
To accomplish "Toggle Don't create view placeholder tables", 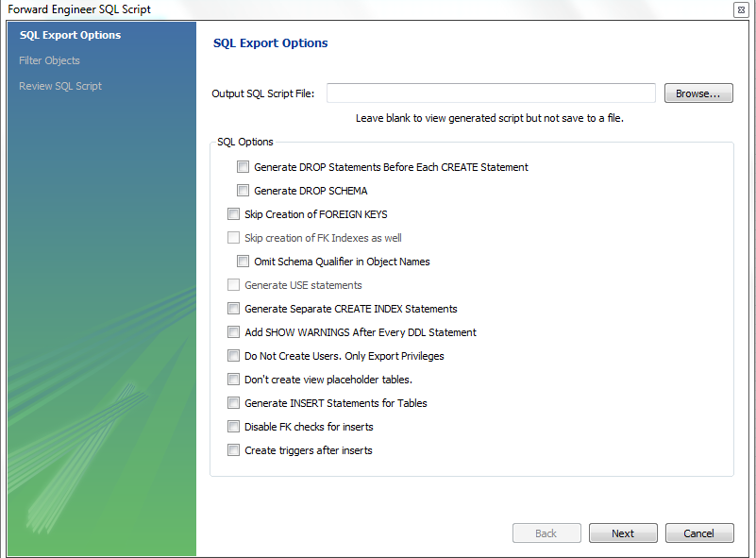I will (x=234, y=380).
